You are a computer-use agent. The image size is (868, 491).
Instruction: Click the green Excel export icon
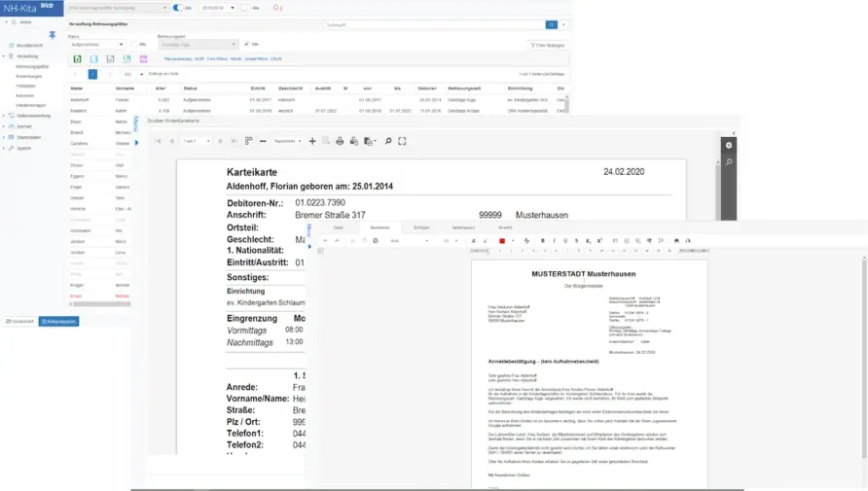[x=78, y=59]
